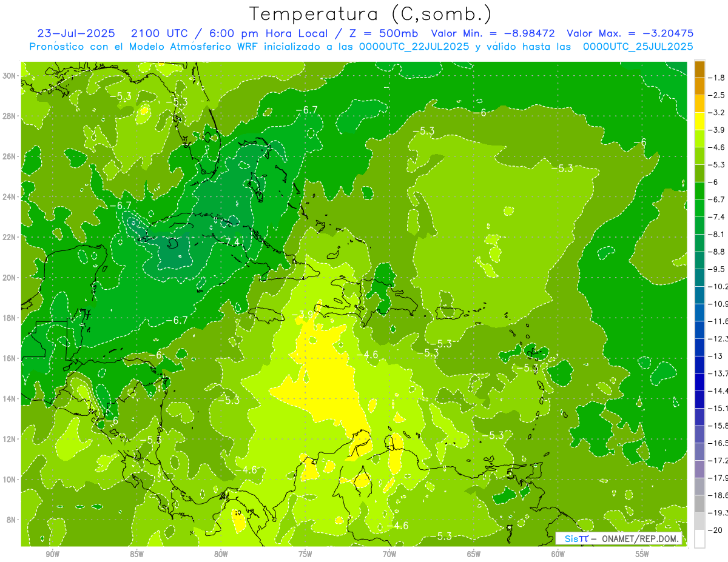This screenshot has height=562, width=728.
Task: Click the 'Valor Min. = -8.98472' text
Action: tap(494, 34)
